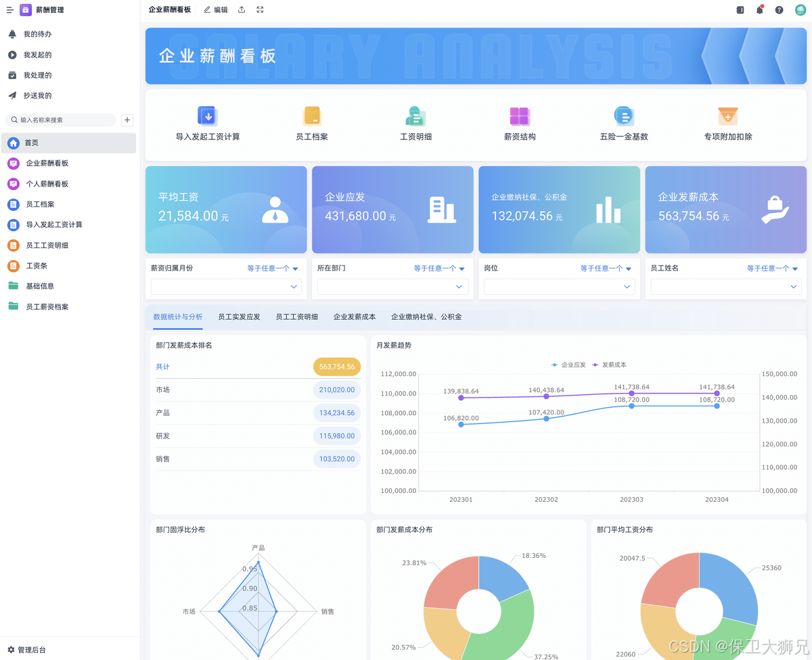
Task: Add new item with plus button
Action: [127, 120]
